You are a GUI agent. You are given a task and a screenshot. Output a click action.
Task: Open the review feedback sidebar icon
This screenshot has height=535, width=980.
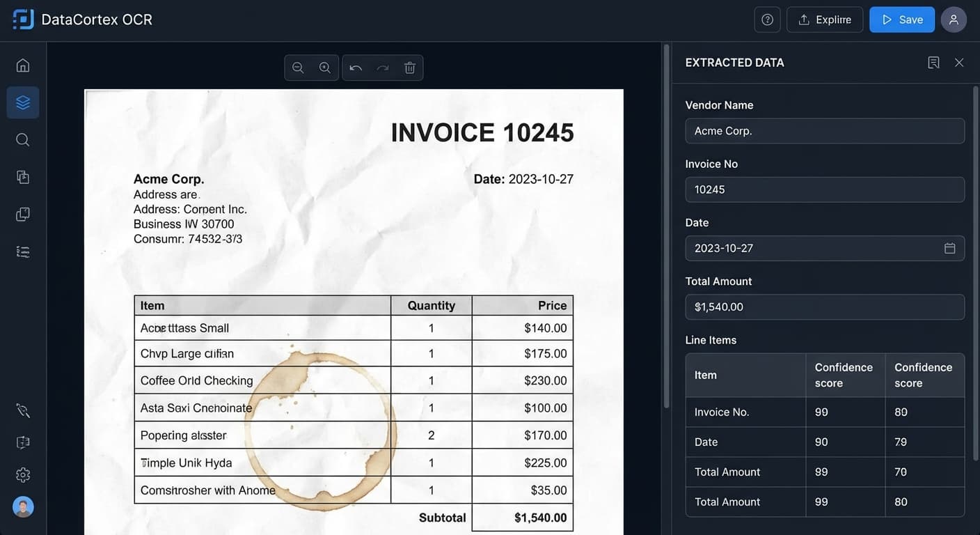point(23,442)
